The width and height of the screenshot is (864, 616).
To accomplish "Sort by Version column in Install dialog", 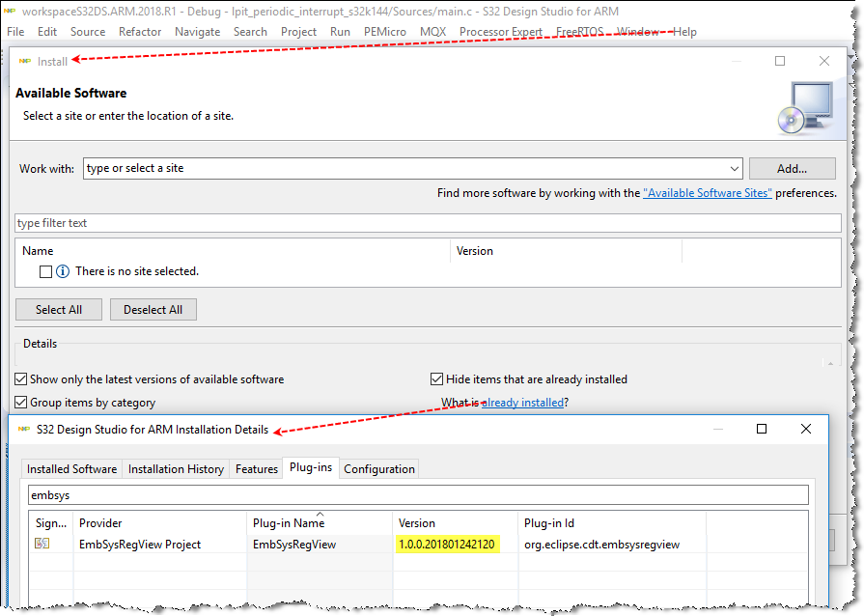I will [566, 251].
